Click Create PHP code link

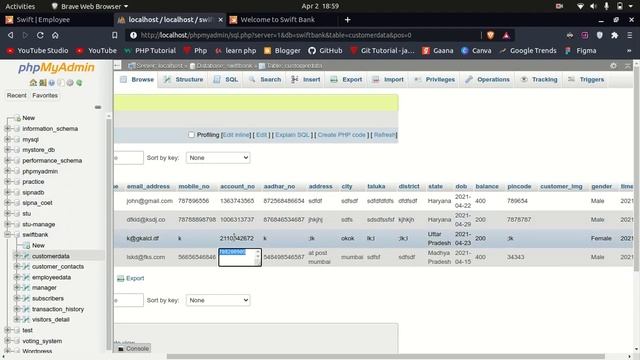[341, 135]
